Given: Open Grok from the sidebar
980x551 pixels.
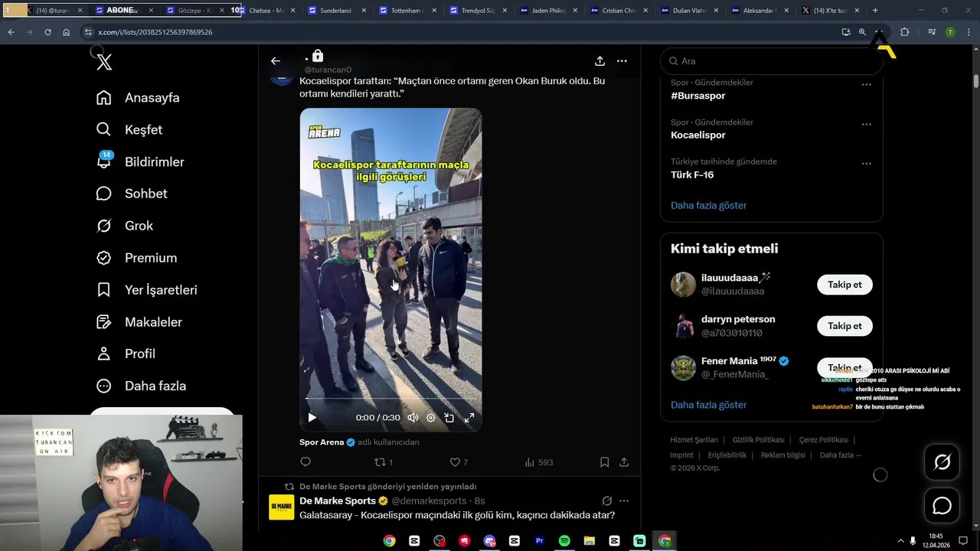Looking at the screenshot, I should tap(125, 226).
